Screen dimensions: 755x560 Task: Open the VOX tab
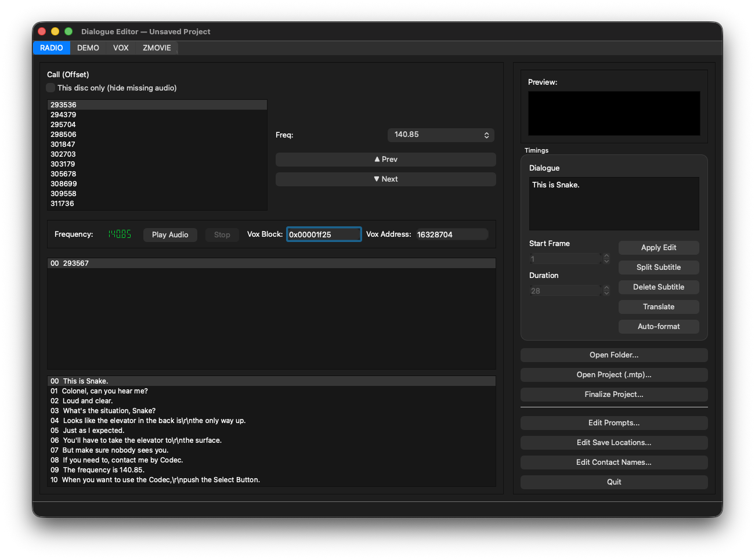pos(121,48)
